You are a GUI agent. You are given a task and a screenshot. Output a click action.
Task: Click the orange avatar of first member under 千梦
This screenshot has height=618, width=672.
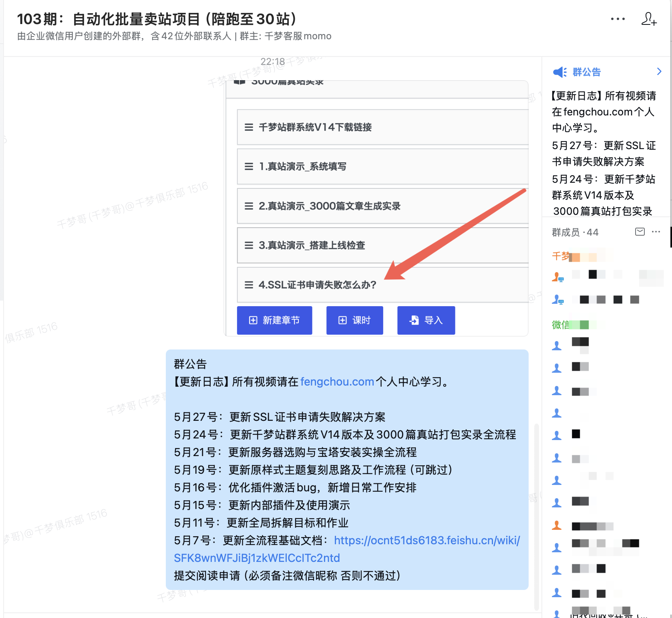pyautogui.click(x=558, y=277)
